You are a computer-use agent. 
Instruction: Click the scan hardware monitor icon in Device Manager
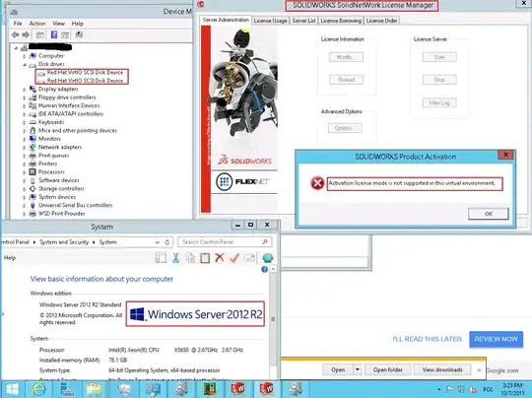click(79, 34)
